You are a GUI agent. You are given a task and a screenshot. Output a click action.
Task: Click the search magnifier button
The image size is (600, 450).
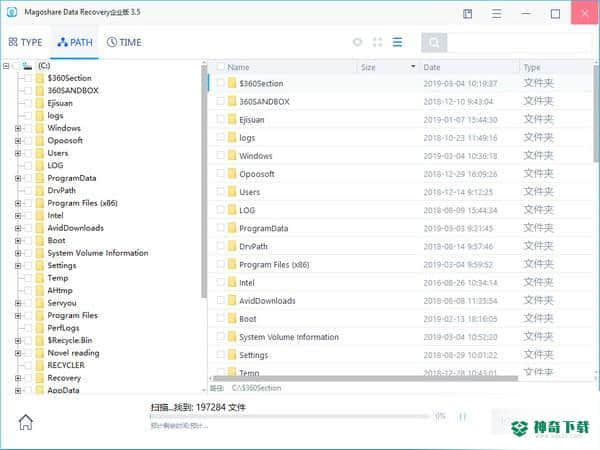(434, 42)
